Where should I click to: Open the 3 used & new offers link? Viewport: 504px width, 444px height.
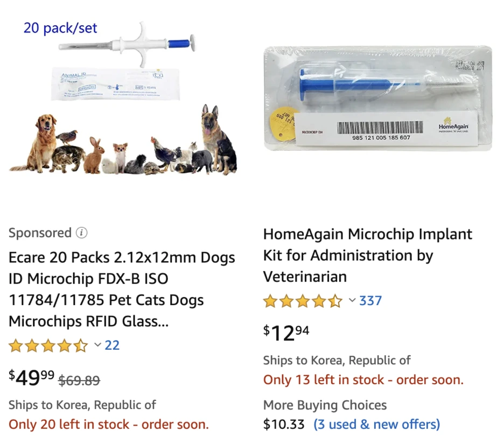point(376,424)
